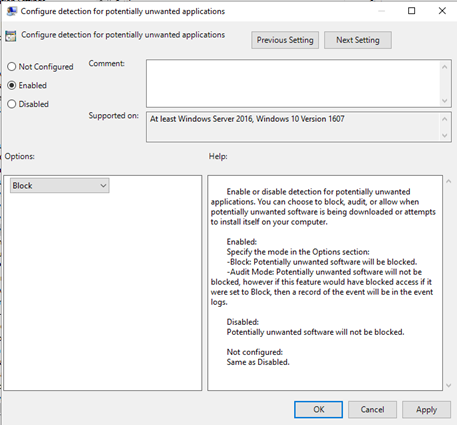Click inside the Comment text field
The height and width of the screenshot is (425, 457).
[293, 83]
